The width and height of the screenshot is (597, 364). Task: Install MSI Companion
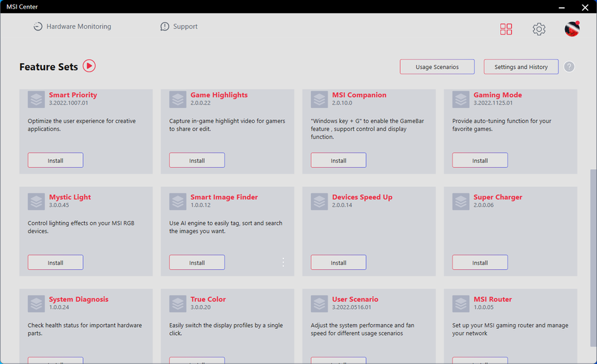click(x=338, y=160)
